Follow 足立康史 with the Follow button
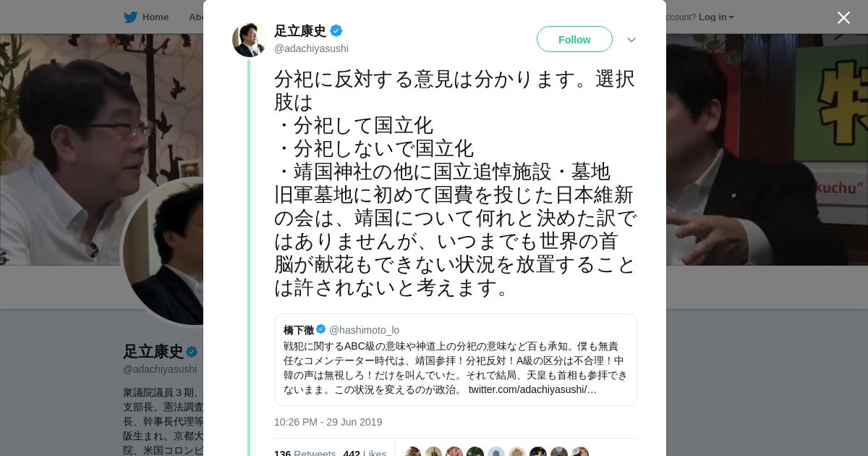 (x=574, y=40)
